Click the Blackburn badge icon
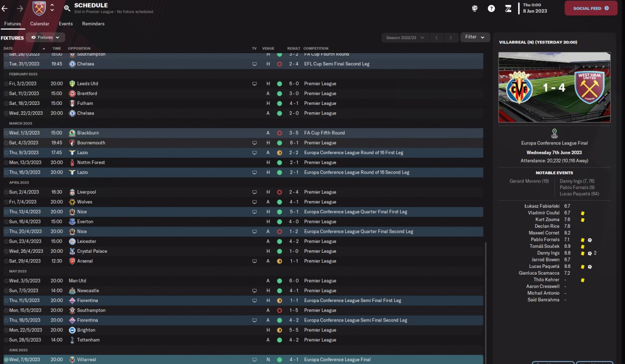Viewport: 625px width, 364px height. tap(72, 133)
